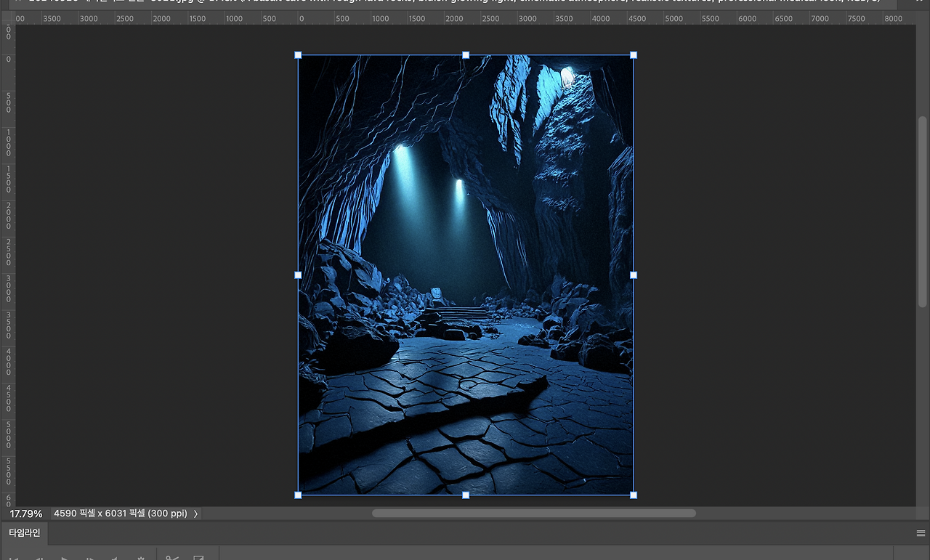Click the bottom-center transform handle

click(x=466, y=495)
